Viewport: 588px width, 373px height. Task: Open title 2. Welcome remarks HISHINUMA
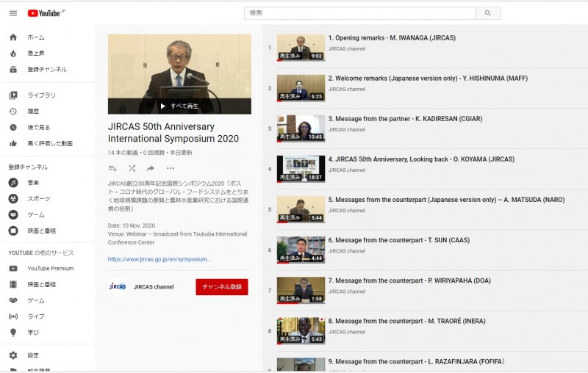(428, 79)
